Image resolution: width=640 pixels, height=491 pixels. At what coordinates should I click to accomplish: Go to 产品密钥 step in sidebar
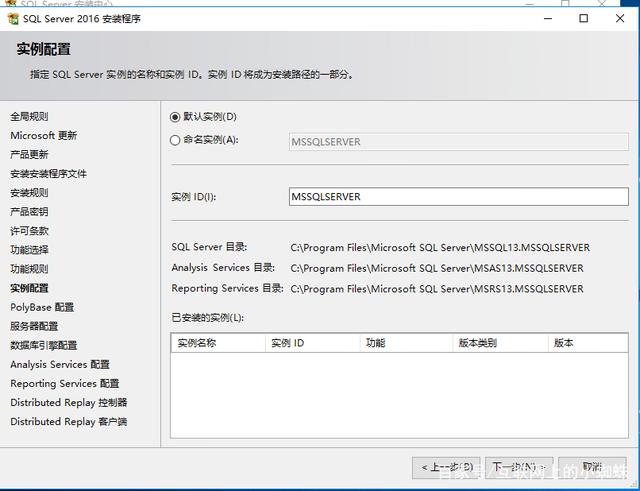point(29,212)
